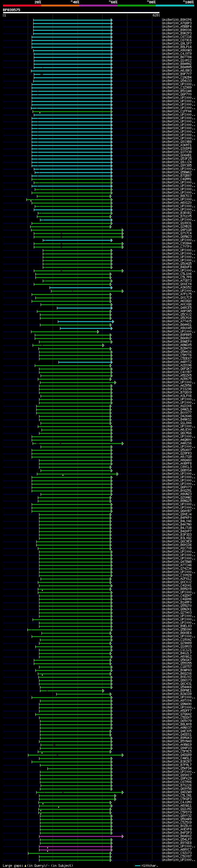
Task: Select label UniRef100_A3KMT1
Action: (177, 145)
